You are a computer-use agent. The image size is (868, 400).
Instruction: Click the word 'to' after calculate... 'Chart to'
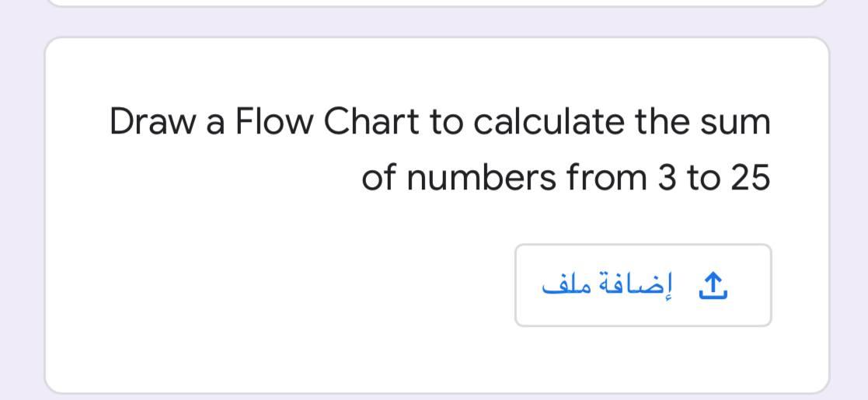446,123
